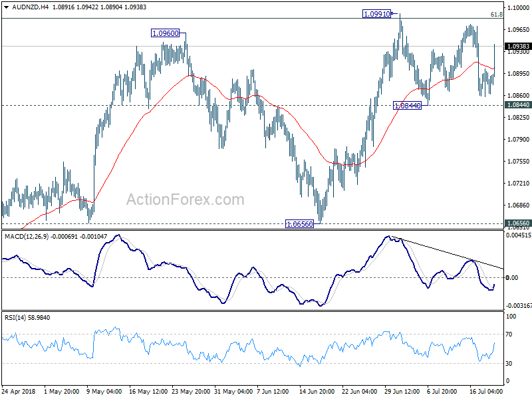Click the 1.08440 axis price tag
Image resolution: width=532 pixels, height=399 pixels.
pyautogui.click(x=518, y=105)
